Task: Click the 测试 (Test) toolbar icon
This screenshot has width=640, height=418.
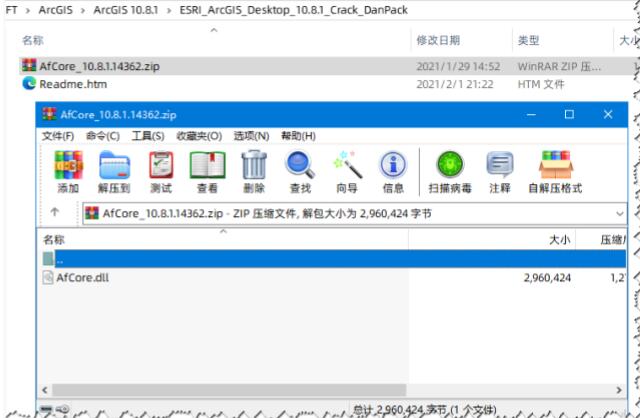Action: pos(161,165)
